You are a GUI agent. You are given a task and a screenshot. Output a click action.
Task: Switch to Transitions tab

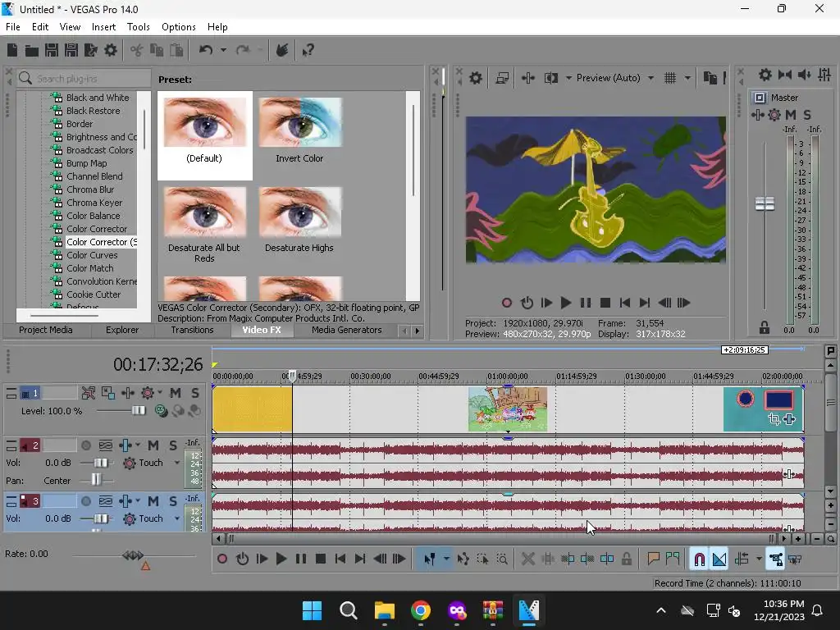[192, 330]
